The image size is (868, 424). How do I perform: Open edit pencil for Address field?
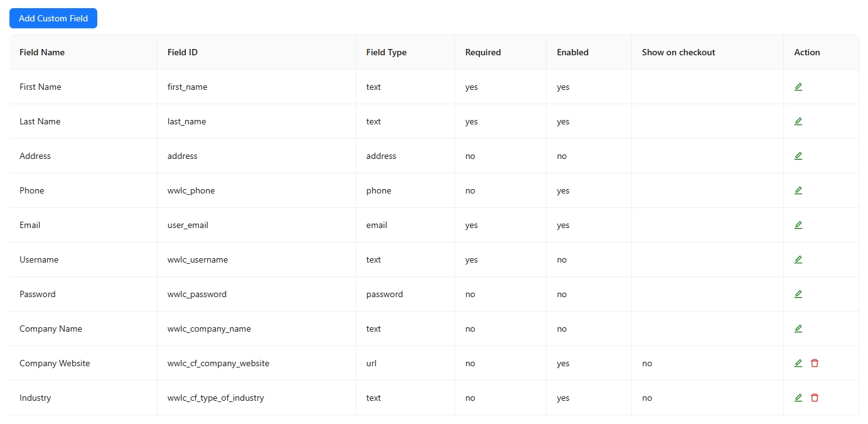798,156
